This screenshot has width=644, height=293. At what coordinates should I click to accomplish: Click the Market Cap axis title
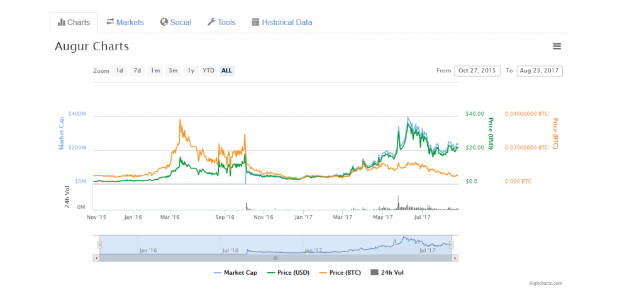(x=61, y=132)
